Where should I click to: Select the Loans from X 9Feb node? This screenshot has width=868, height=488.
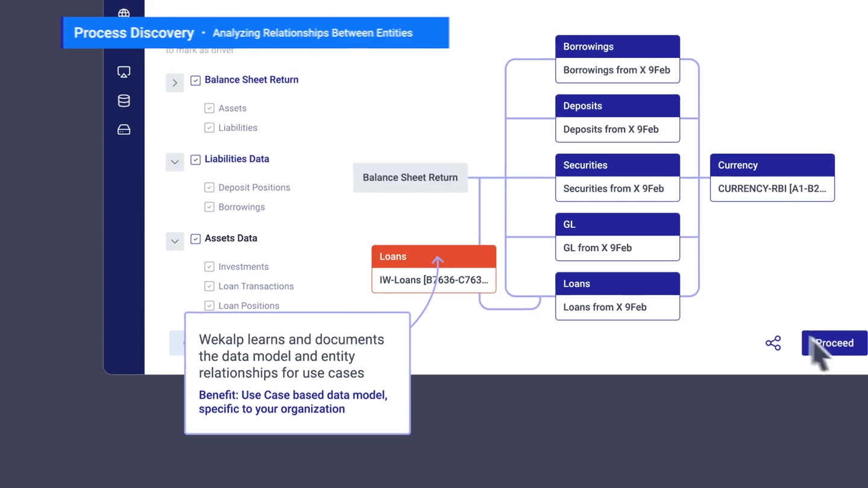click(617, 296)
